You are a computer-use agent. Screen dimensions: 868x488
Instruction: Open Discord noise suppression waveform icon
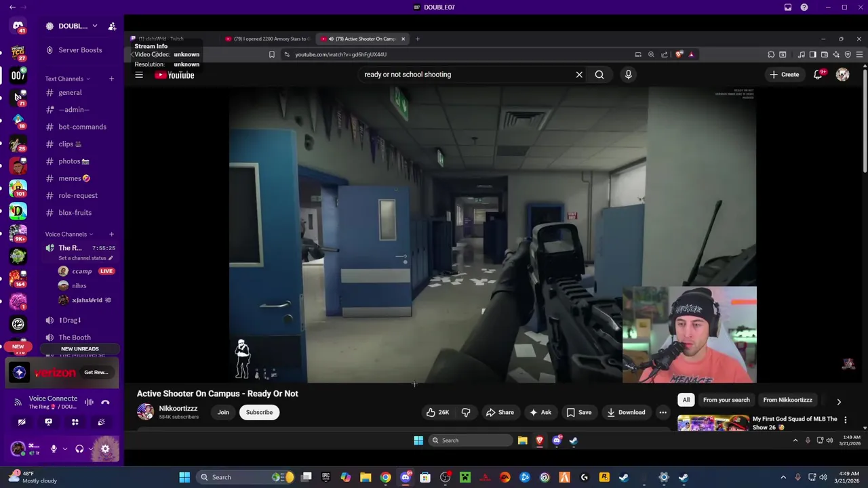[89, 402]
